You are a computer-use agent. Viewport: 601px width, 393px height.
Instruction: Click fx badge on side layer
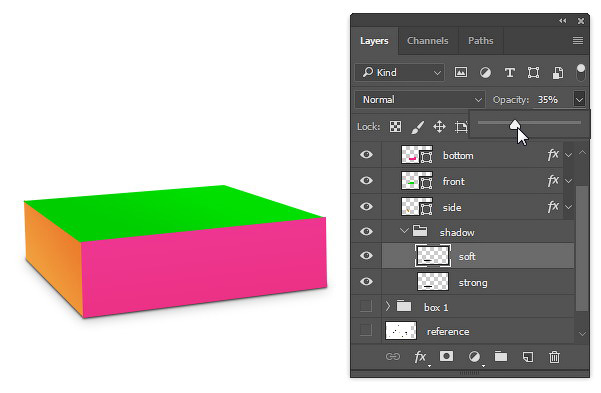(x=553, y=207)
